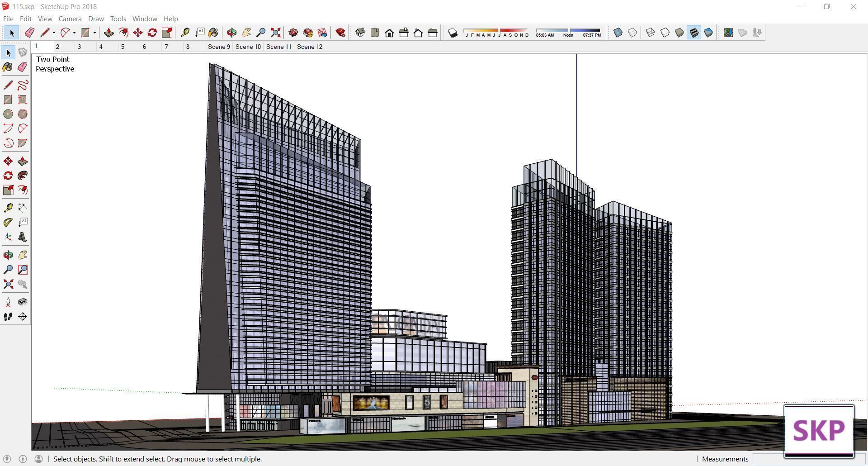Viewport: 868px width, 466px height.
Task: Click Tape Measure in top toolbar
Action: point(185,33)
